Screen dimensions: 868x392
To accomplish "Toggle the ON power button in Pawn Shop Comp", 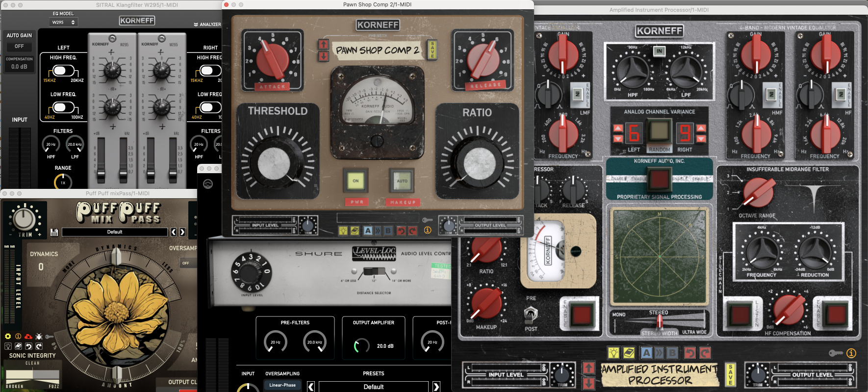I will pyautogui.click(x=356, y=181).
